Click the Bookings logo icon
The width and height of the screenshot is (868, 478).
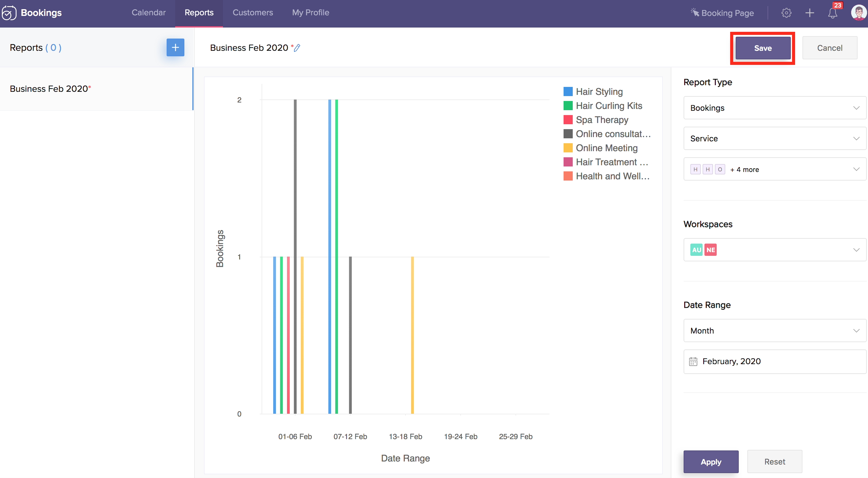(x=9, y=13)
